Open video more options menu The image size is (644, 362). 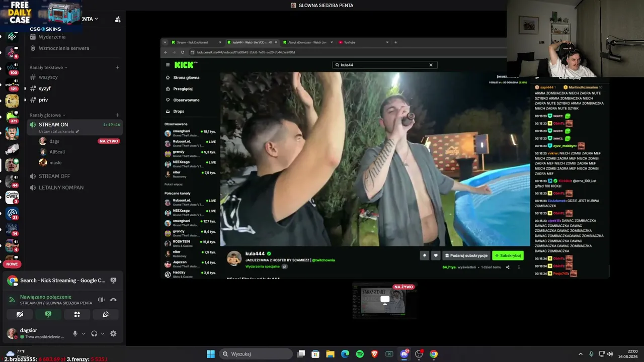click(519, 267)
